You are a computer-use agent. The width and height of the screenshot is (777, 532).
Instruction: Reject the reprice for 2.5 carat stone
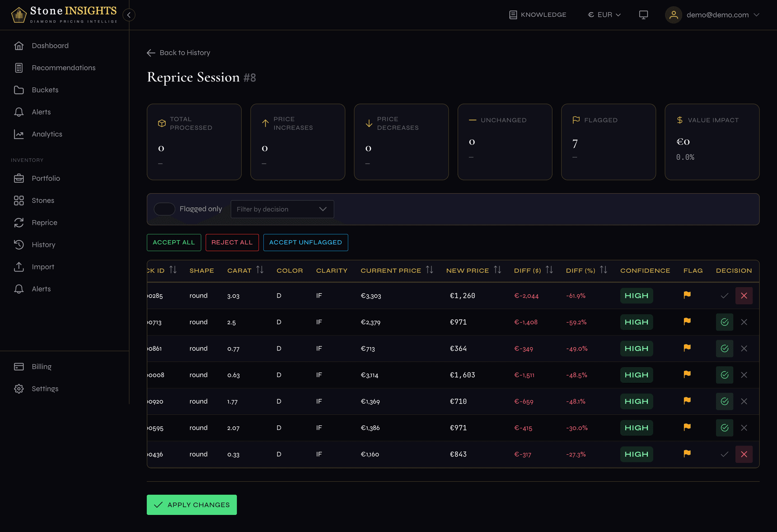pos(744,322)
